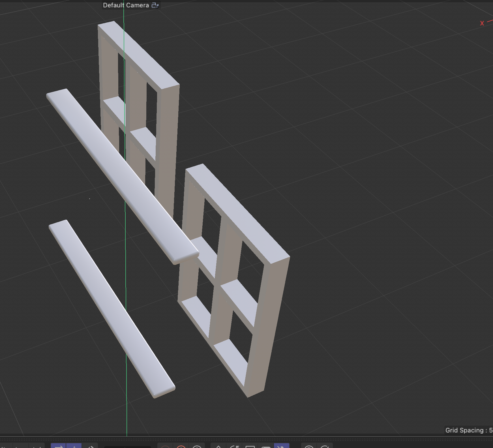Click the red record-keyframe circle icon

pyautogui.click(x=166, y=447)
